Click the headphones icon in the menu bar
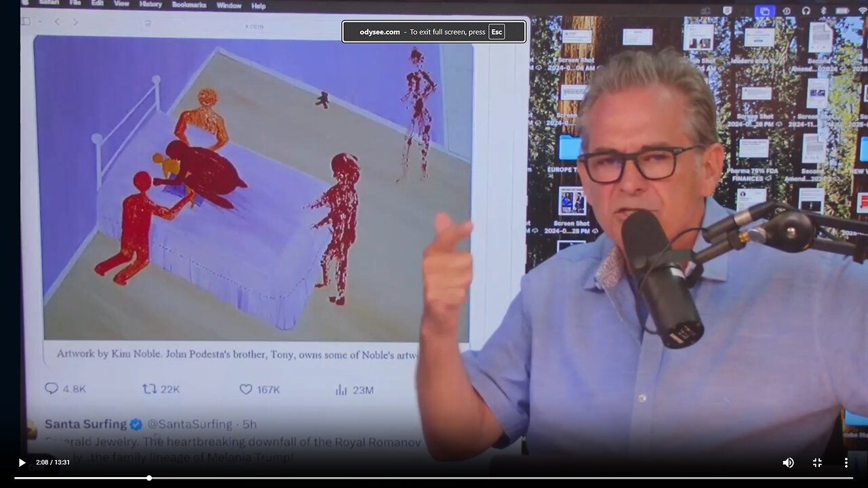Viewport: 868px width, 488px height. click(806, 11)
